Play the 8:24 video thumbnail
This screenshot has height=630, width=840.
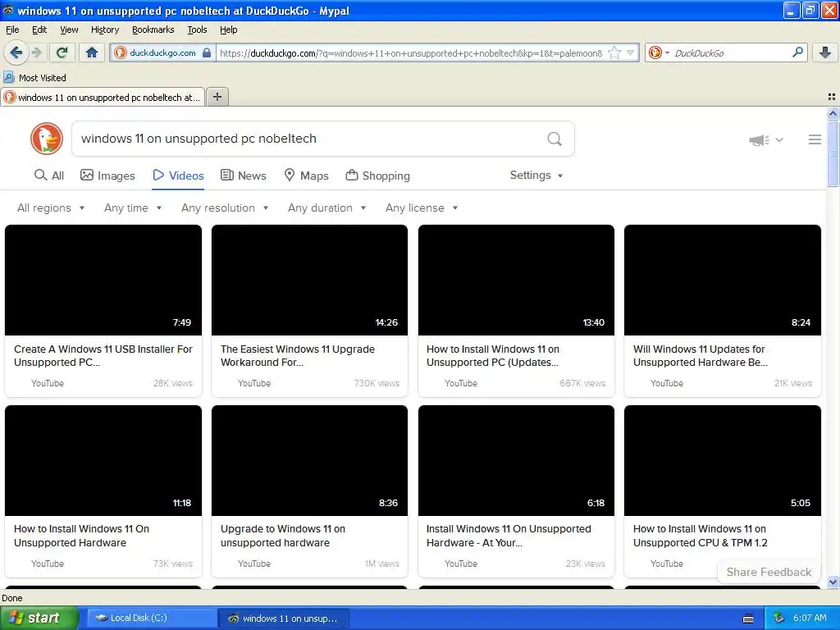pyautogui.click(x=722, y=280)
